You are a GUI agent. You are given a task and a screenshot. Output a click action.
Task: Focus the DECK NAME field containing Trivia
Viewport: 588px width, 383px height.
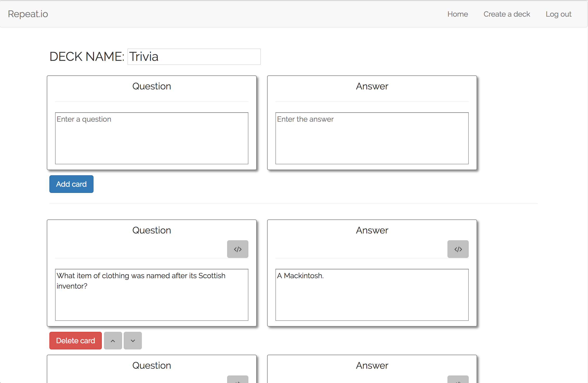(194, 57)
